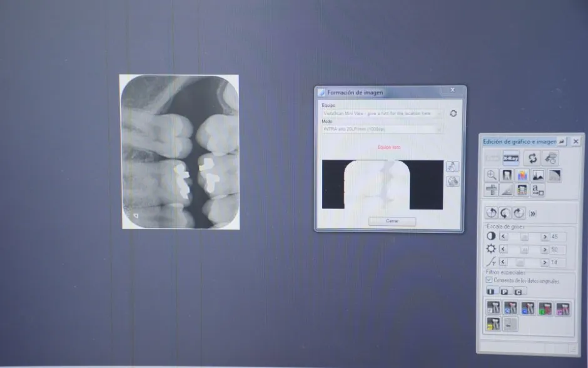Toggle 'Comienzo de los datos originales' checkbox
This screenshot has width=588, height=368.
(x=490, y=280)
